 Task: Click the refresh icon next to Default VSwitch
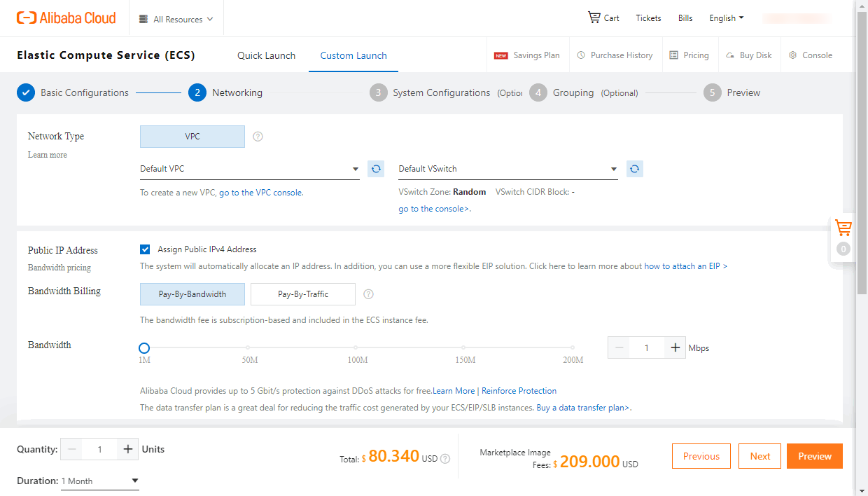pyautogui.click(x=634, y=168)
